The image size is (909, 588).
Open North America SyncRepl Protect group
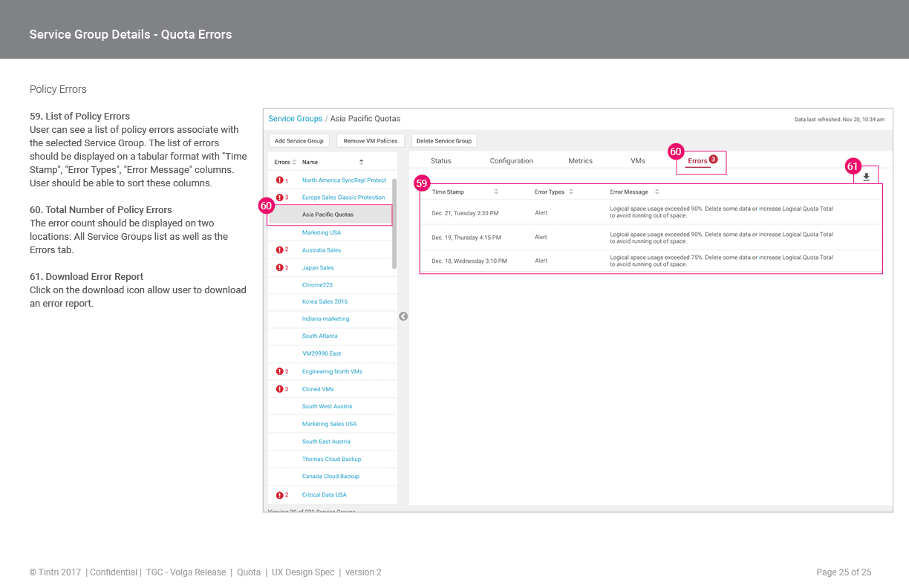coord(344,180)
